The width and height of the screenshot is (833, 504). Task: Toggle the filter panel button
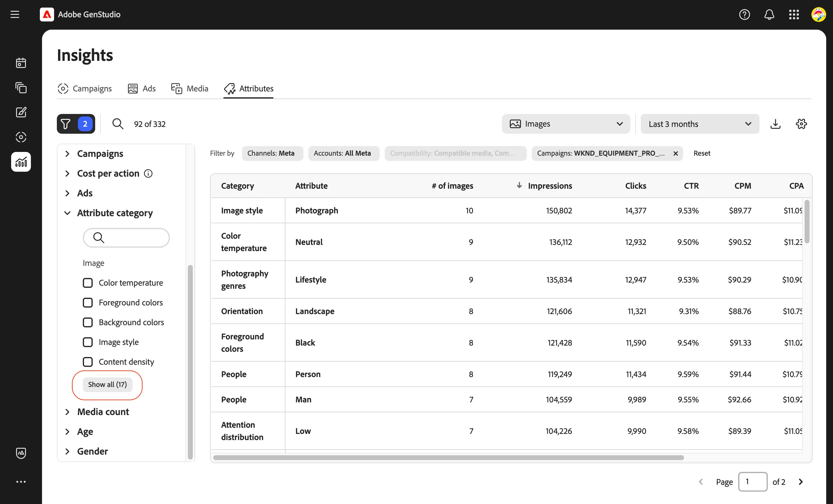coord(76,124)
